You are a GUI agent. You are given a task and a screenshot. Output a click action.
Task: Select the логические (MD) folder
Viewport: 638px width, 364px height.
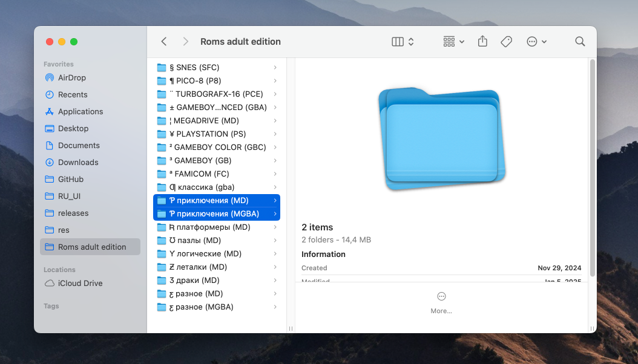[x=217, y=254]
